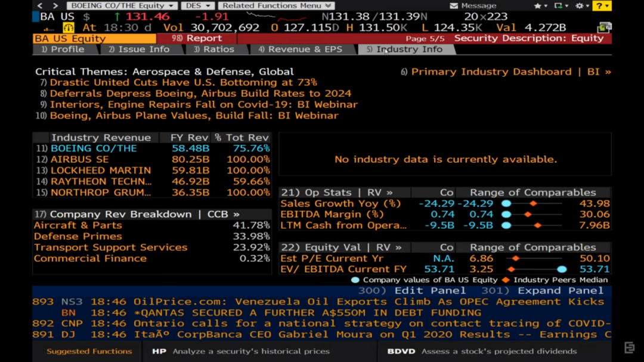Screen dimensions: 644x362
Task: Click Commercial Finance segment row
Action: pos(152,259)
